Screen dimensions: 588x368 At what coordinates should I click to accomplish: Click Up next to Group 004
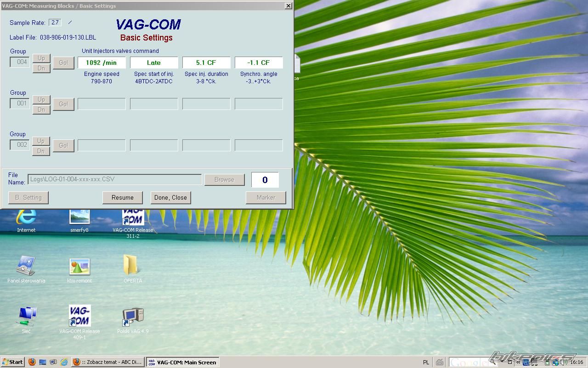[41, 58]
